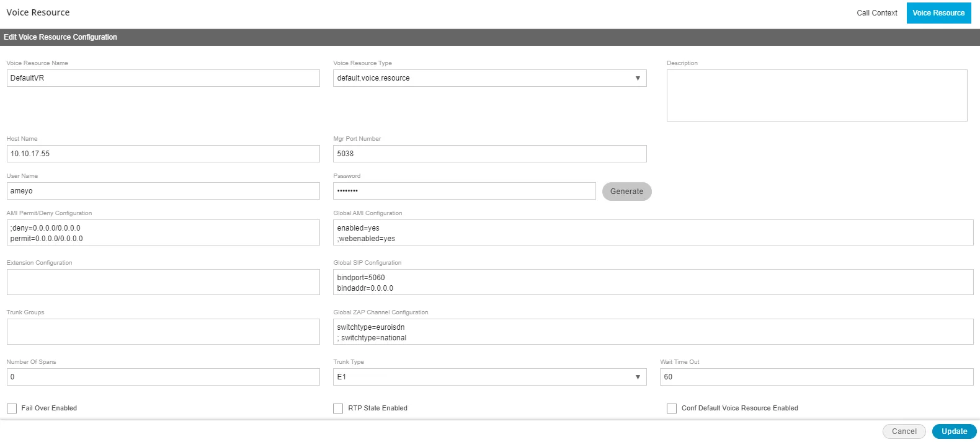Tick the RTP State Enabled checkbox
Image resolution: width=980 pixels, height=442 pixels.
[x=338, y=409]
